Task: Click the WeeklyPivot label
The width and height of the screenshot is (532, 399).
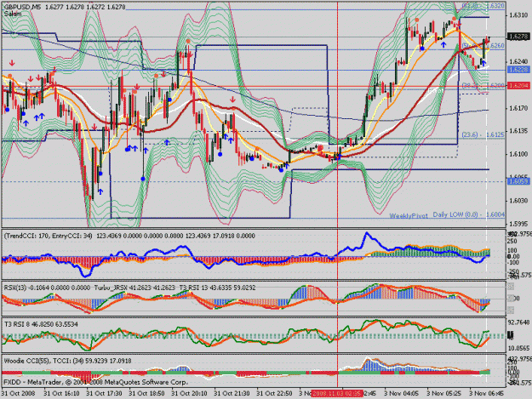Action: pyautogui.click(x=409, y=215)
